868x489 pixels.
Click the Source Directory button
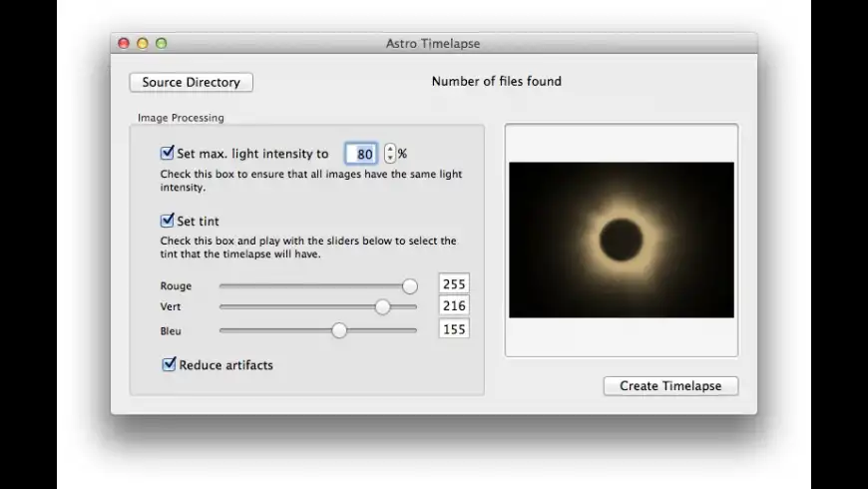pyautogui.click(x=191, y=82)
